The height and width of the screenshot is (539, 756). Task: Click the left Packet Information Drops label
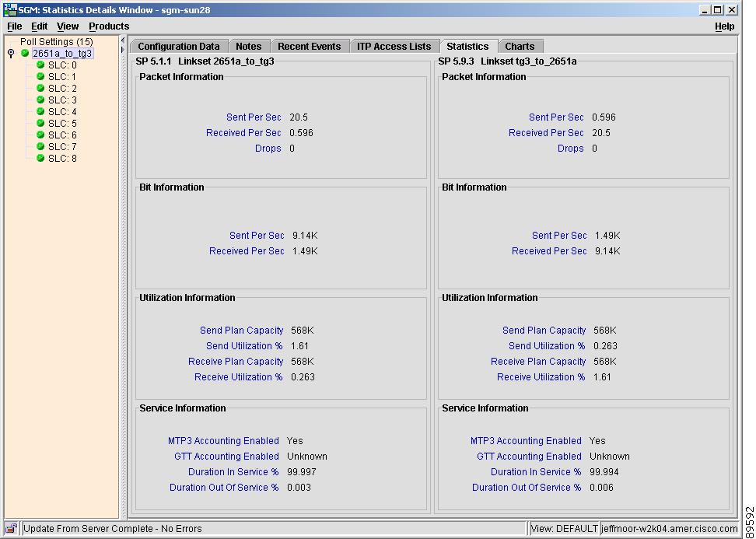pyautogui.click(x=268, y=148)
